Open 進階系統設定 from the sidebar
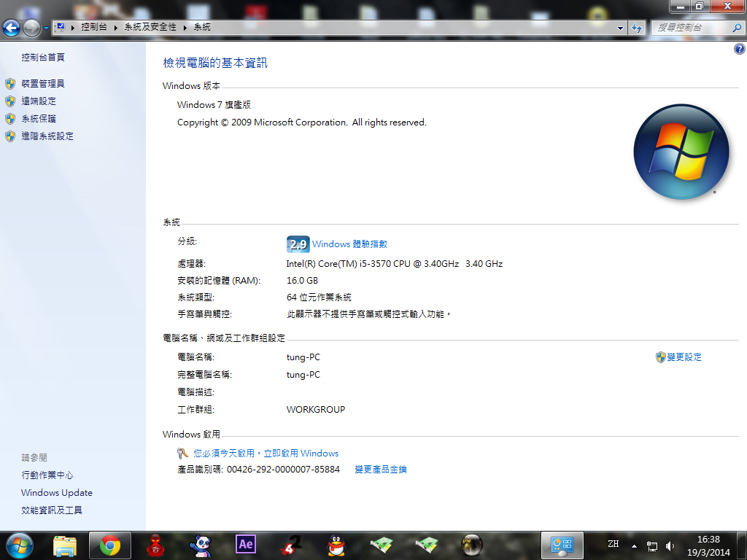Image resolution: width=747 pixels, height=560 pixels. 47,136
